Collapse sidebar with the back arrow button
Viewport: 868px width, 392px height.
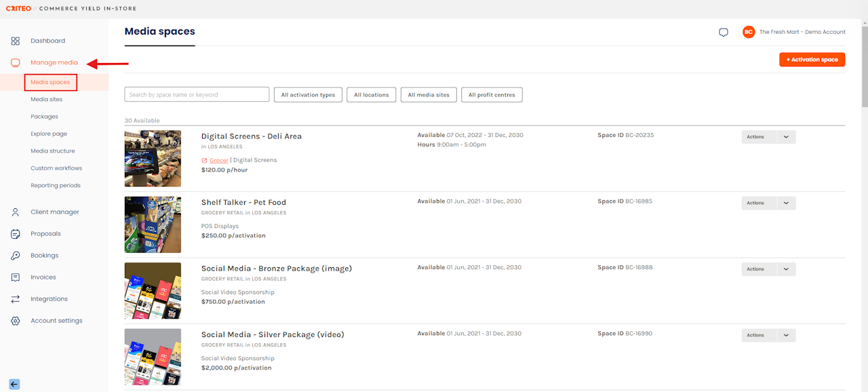tap(14, 384)
